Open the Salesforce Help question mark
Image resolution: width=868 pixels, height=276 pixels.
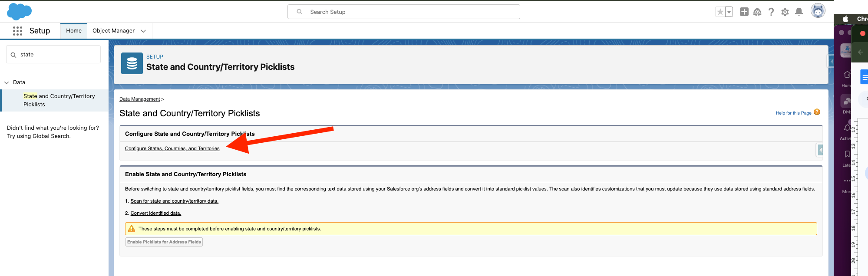point(771,12)
